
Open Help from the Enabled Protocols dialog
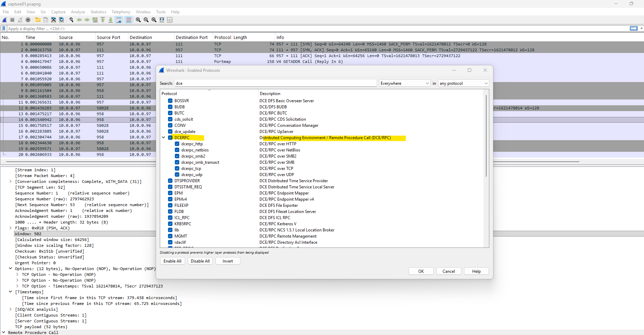(476, 271)
